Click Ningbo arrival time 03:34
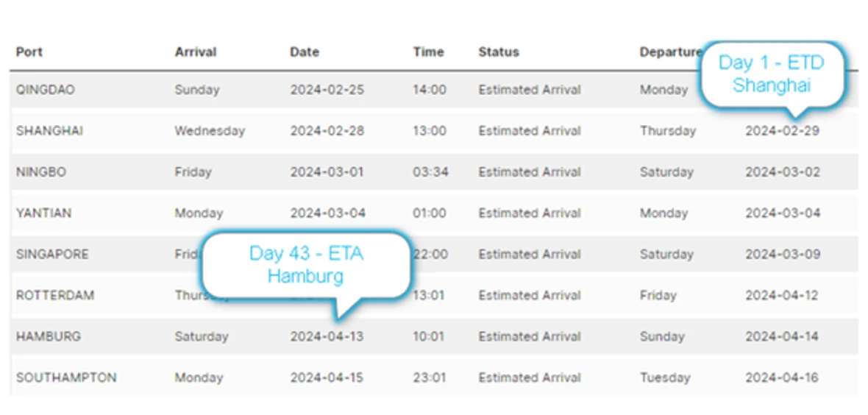The width and height of the screenshot is (868, 415). [x=429, y=172]
